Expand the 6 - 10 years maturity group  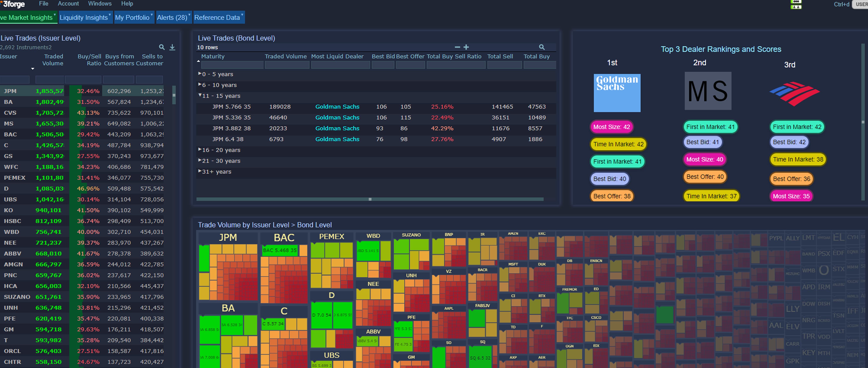click(x=200, y=84)
